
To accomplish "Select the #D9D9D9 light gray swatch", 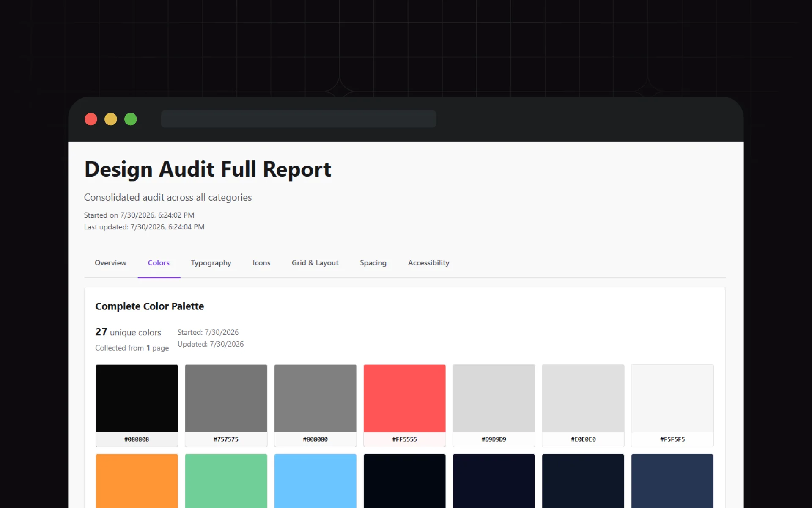I will click(x=494, y=406).
